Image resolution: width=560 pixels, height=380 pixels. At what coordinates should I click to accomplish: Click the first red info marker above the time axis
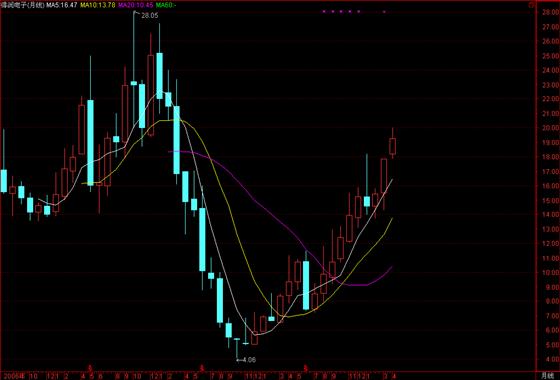point(90,367)
